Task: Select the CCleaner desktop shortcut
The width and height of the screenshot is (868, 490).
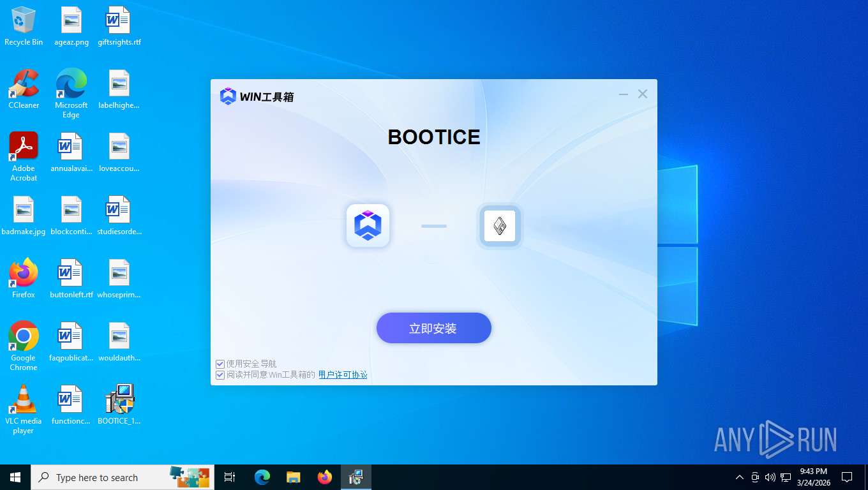Action: pos(24,89)
